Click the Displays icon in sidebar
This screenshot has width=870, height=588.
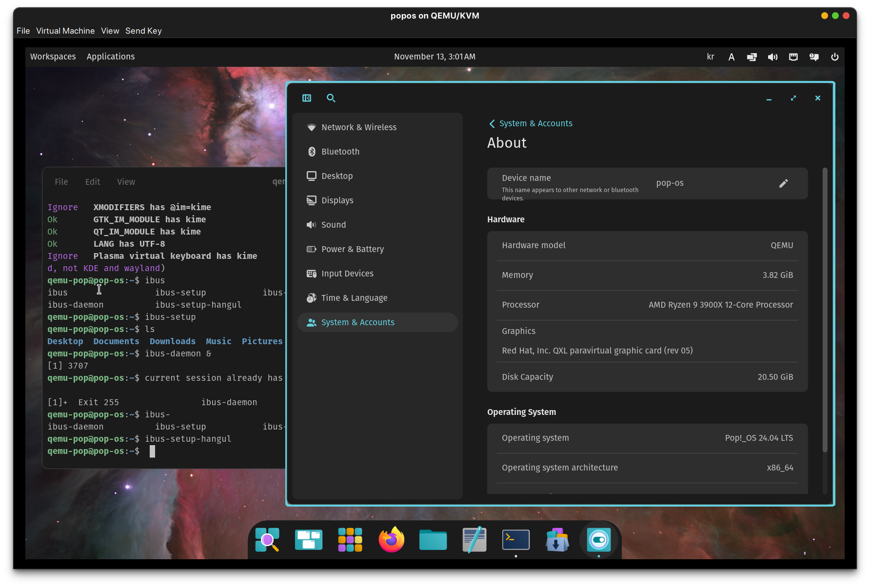point(311,200)
